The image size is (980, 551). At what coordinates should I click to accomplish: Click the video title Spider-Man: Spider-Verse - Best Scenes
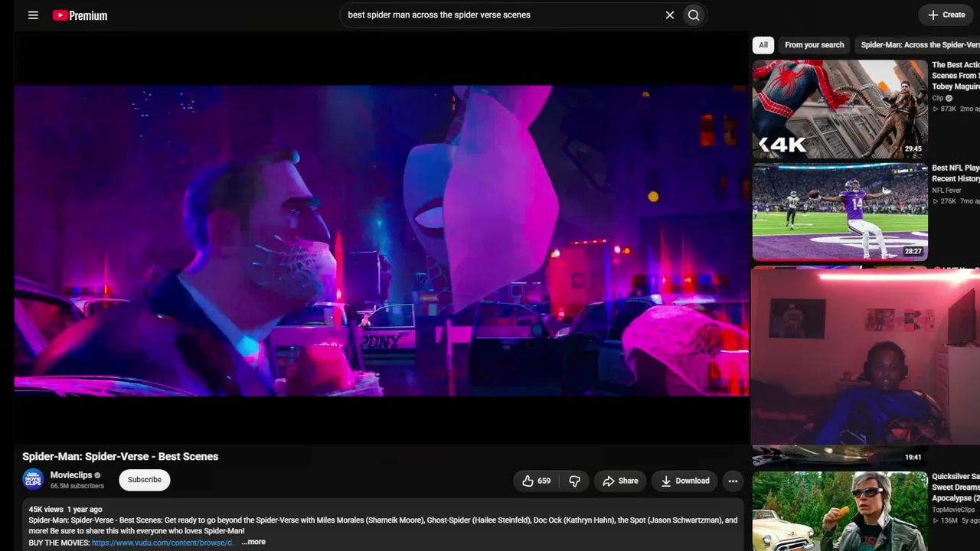(120, 456)
